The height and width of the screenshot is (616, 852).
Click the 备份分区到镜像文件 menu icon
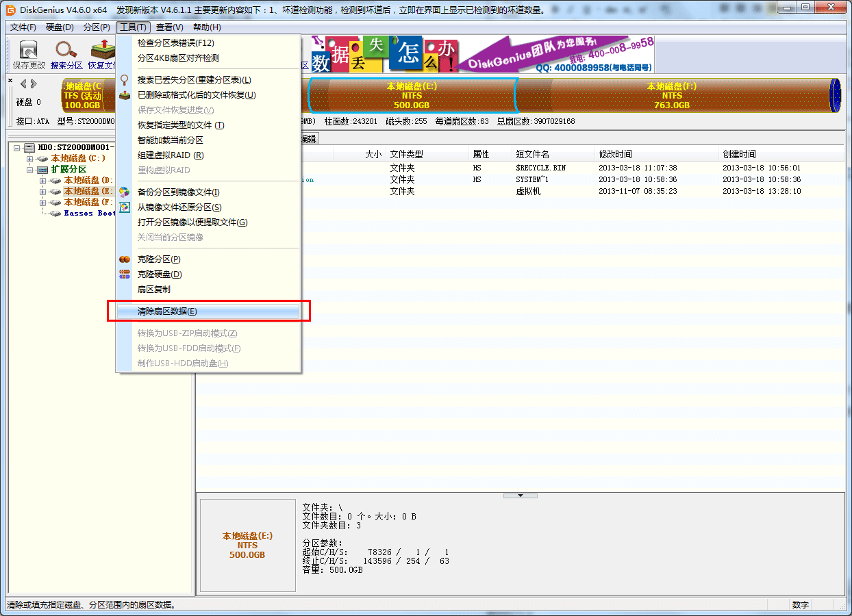pyautogui.click(x=124, y=193)
